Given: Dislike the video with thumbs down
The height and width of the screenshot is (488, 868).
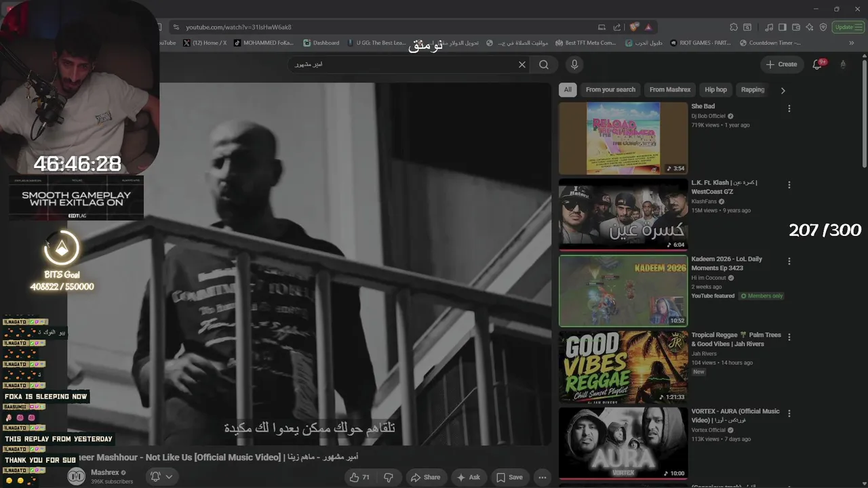Looking at the screenshot, I should pos(389,477).
